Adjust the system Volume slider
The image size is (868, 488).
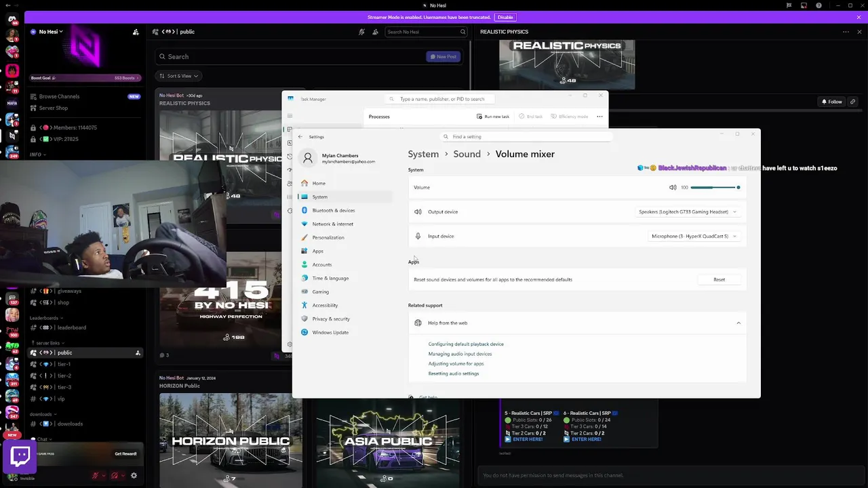(x=715, y=187)
